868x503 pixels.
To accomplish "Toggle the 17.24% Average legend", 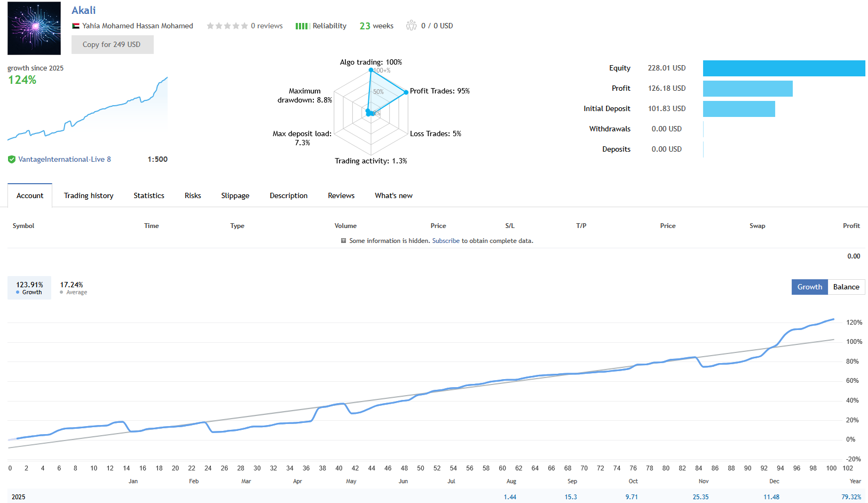I will 73,287.
